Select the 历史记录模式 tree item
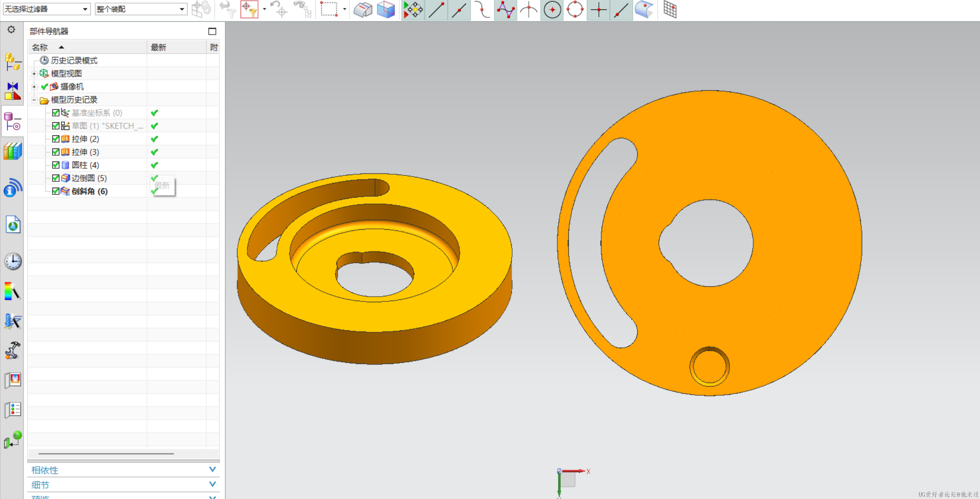This screenshot has height=499, width=980. point(74,61)
